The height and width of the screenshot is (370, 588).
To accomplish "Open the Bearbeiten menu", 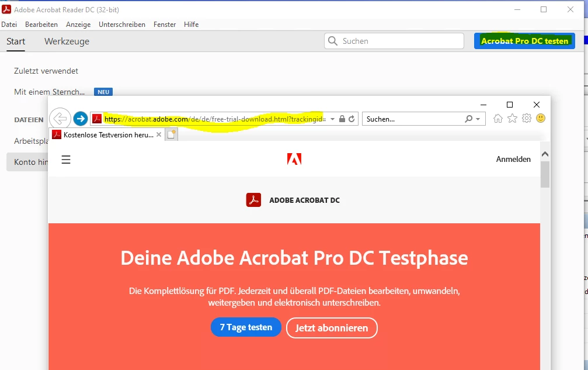I will (41, 25).
